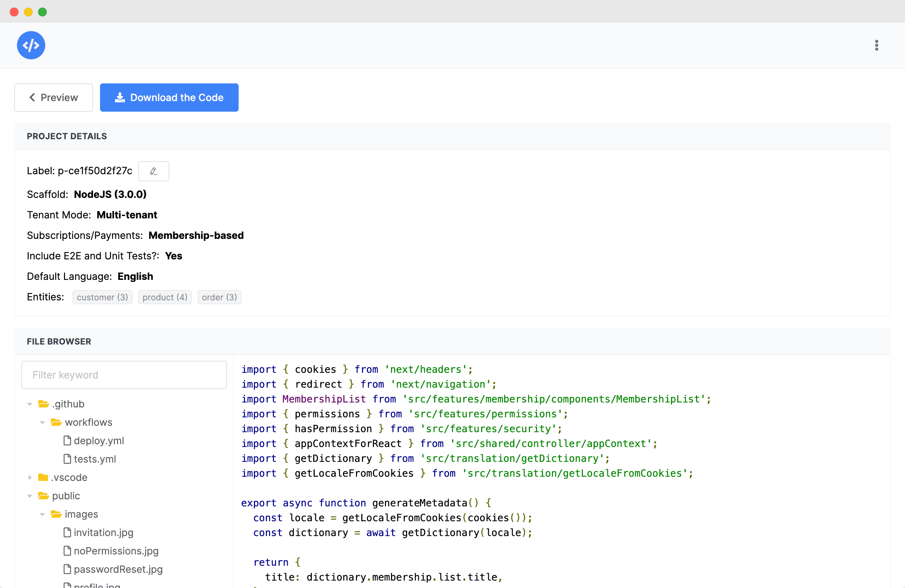Open tests.yml in file tree
Viewport: 905px width, 588px height.
(x=95, y=459)
